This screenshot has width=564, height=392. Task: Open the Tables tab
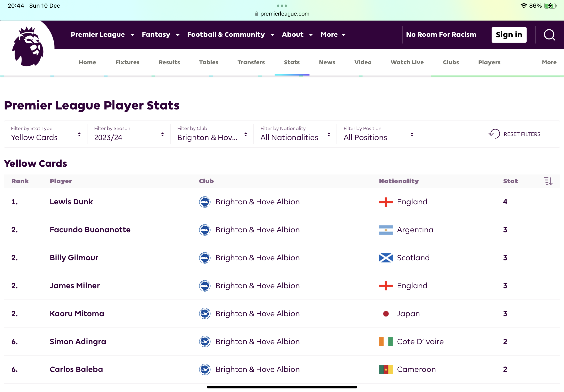[209, 62]
